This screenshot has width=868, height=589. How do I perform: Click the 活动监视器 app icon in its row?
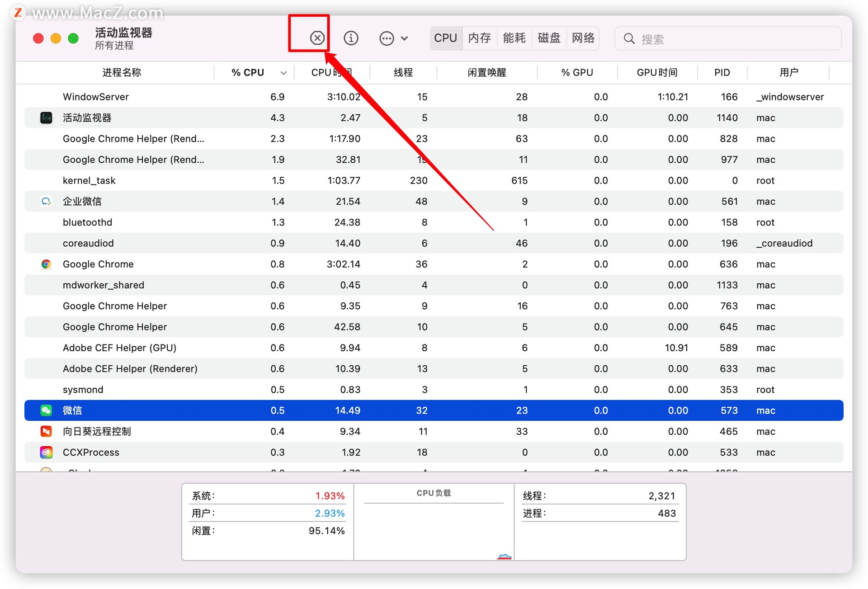[x=46, y=118]
